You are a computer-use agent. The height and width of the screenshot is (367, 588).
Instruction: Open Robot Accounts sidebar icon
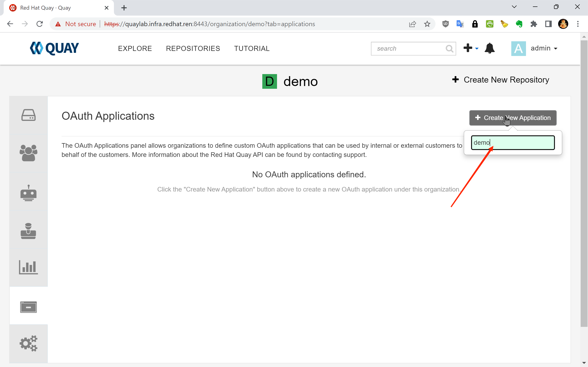[x=28, y=193]
